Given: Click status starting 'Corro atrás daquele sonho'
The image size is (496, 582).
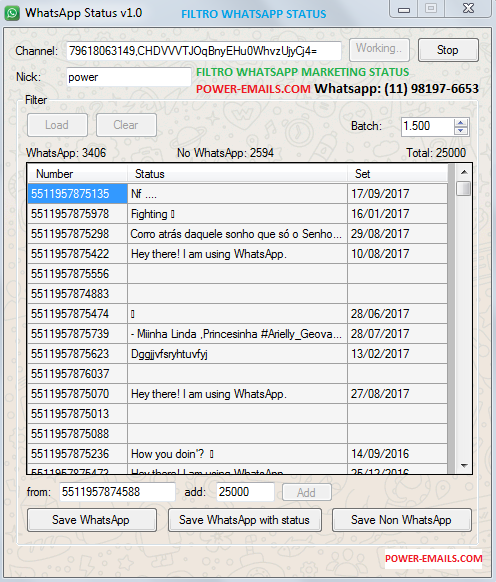Looking at the screenshot, I should point(237,233).
